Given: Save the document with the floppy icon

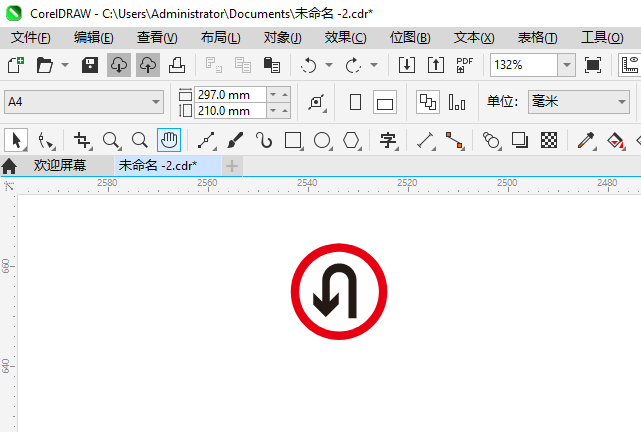Looking at the screenshot, I should 90,65.
